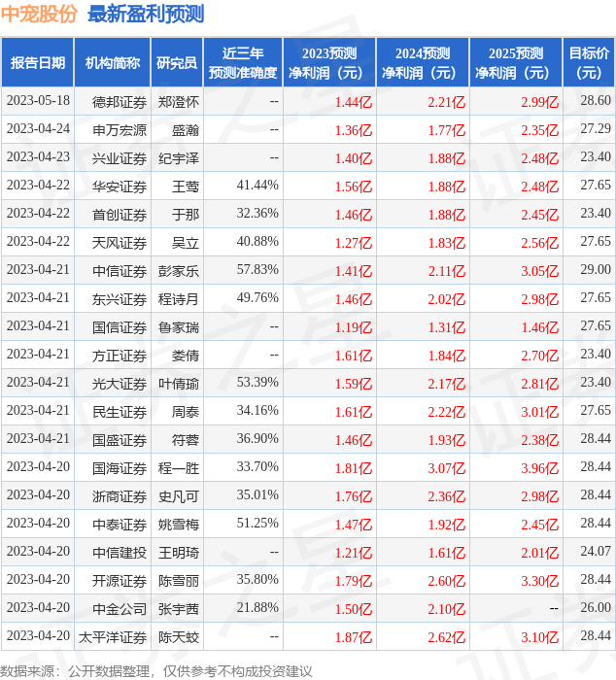616x680 pixels.
Task: Click the 中信证券 institution cell
Action: [x=120, y=270]
